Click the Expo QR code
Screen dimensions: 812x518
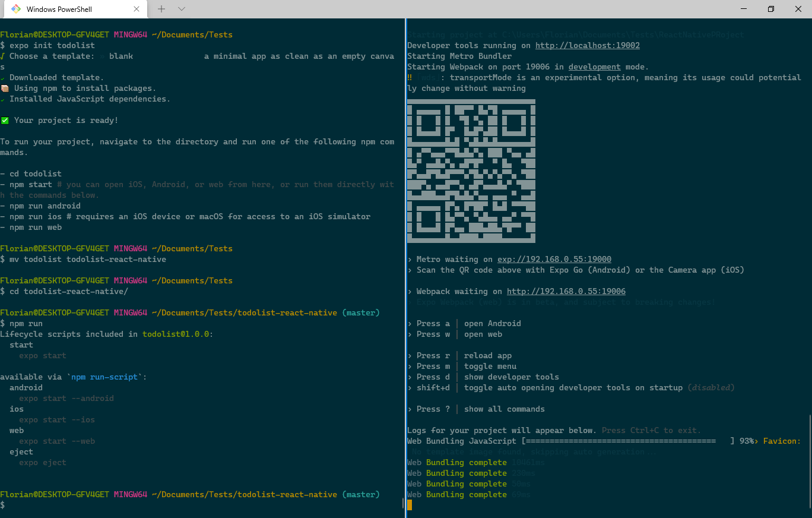pos(471,171)
